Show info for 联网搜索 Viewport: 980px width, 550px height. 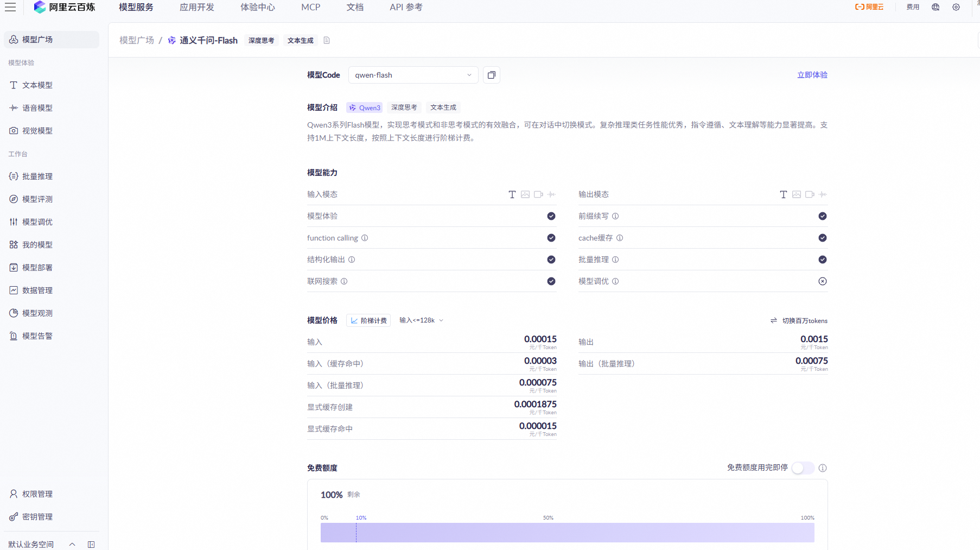tap(344, 281)
